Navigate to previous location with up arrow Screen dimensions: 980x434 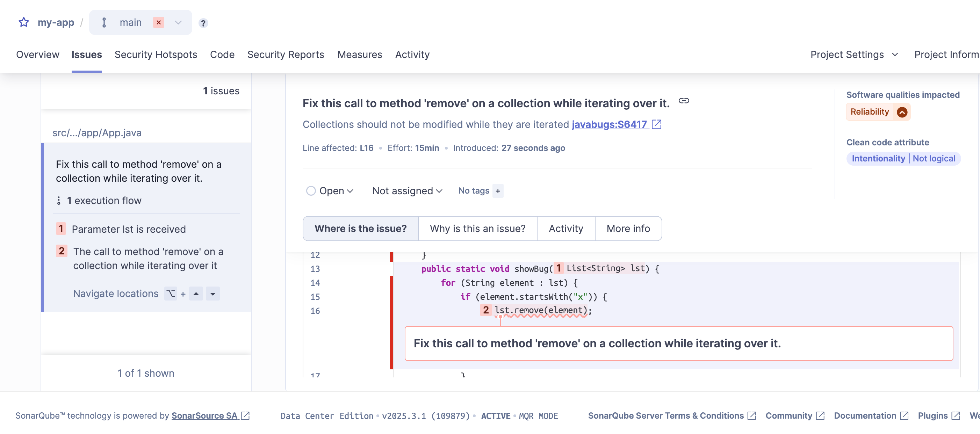(196, 294)
